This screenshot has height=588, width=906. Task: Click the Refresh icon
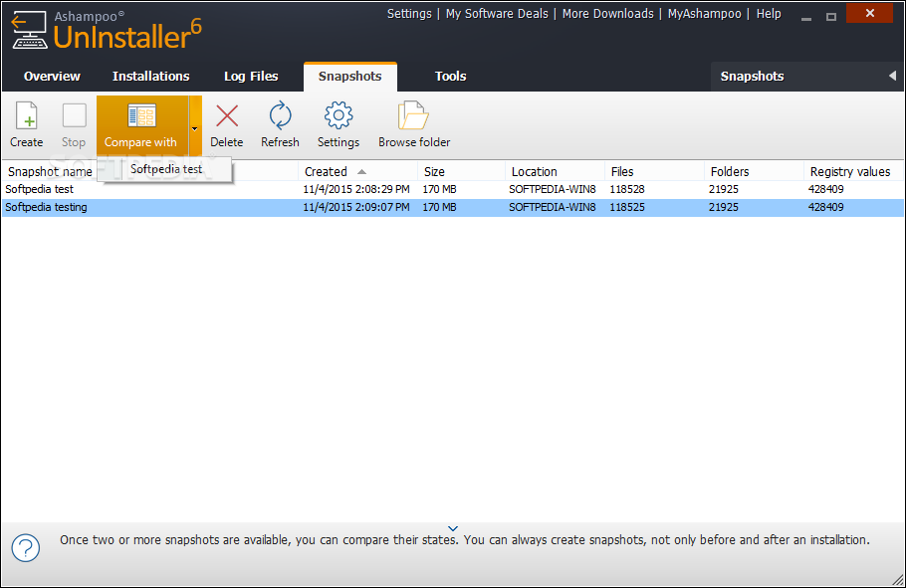tap(280, 115)
